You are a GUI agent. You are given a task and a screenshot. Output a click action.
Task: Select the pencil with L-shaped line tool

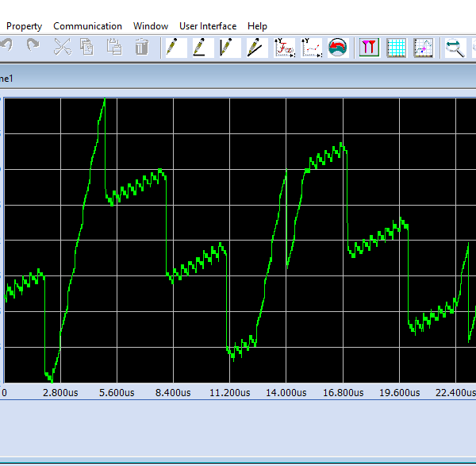pyautogui.click(x=202, y=48)
